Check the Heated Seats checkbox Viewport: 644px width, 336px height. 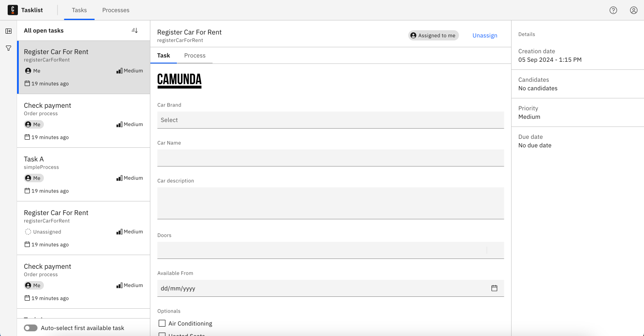tap(161, 335)
